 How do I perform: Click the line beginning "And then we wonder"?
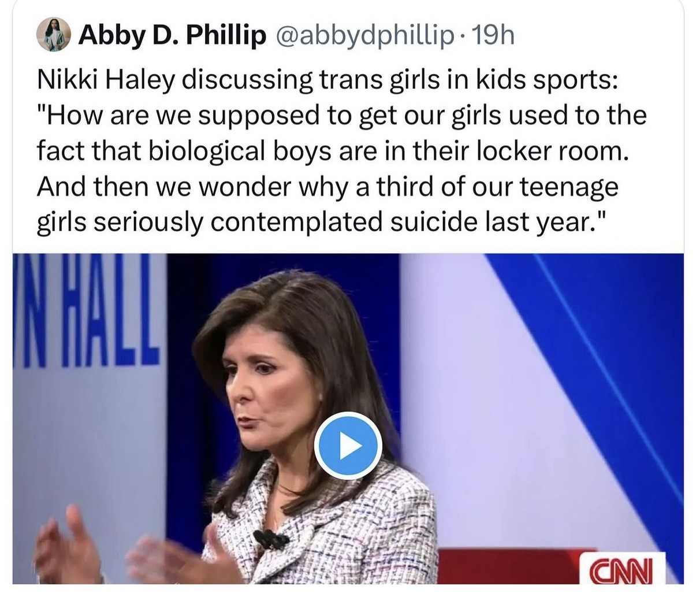tap(327, 186)
